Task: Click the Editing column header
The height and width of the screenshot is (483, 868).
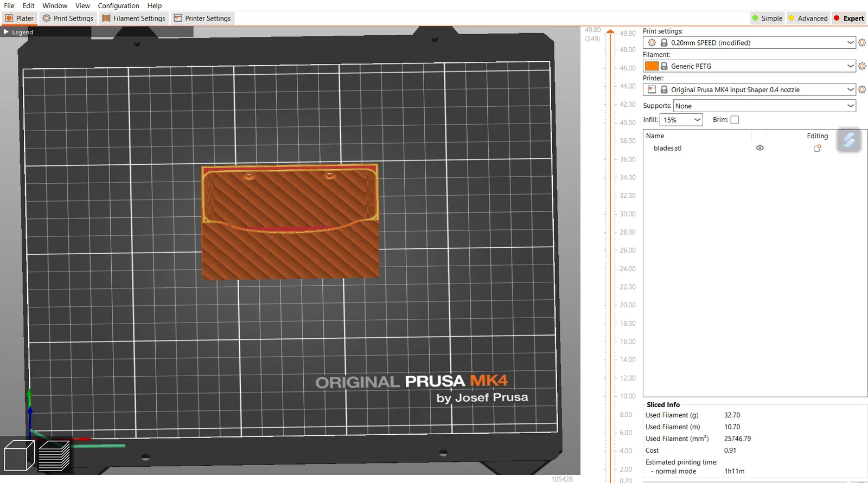Action: point(817,136)
